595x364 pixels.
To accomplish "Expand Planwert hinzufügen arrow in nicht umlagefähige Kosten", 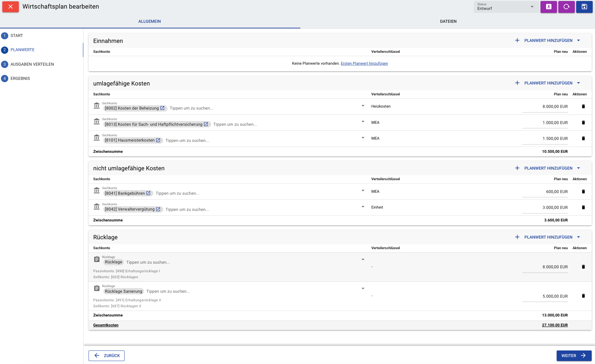I will click(578, 168).
